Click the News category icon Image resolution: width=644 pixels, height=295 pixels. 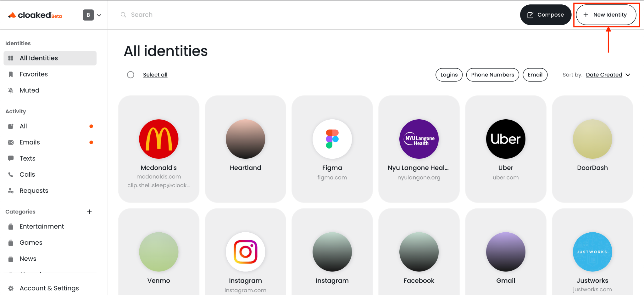click(11, 258)
